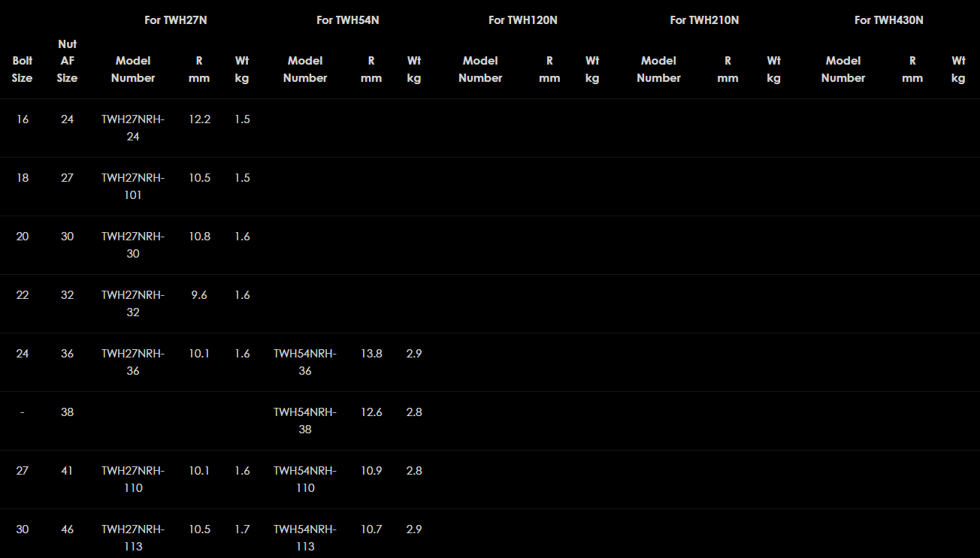This screenshot has width=980, height=558.
Task: Select the TWH27NRH-110 model cell
Action: point(133,479)
